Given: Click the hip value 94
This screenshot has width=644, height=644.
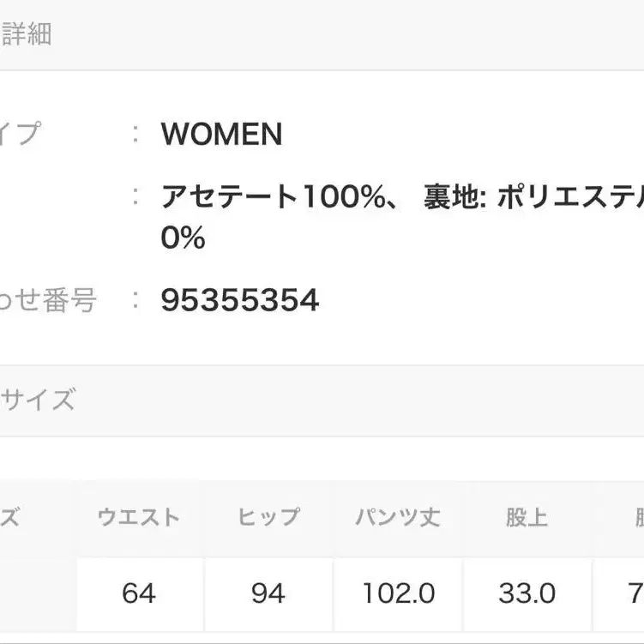Looking at the screenshot, I should tap(268, 593).
